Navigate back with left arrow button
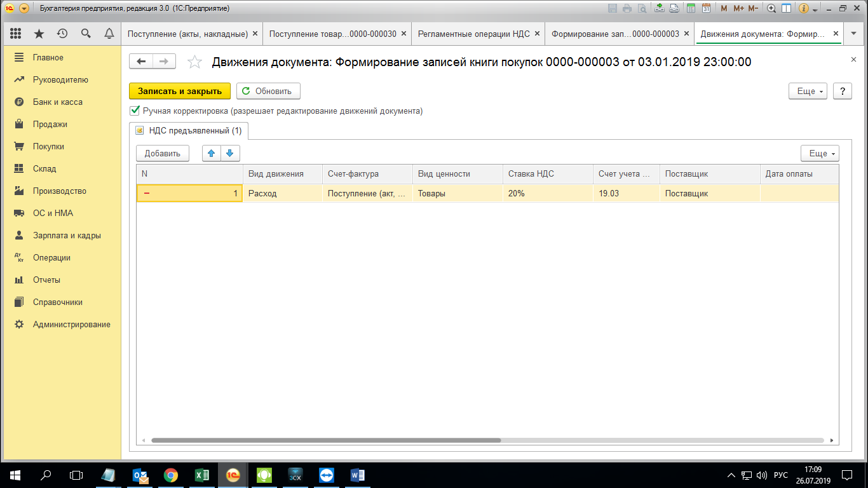This screenshot has height=488, width=868. pyautogui.click(x=141, y=61)
